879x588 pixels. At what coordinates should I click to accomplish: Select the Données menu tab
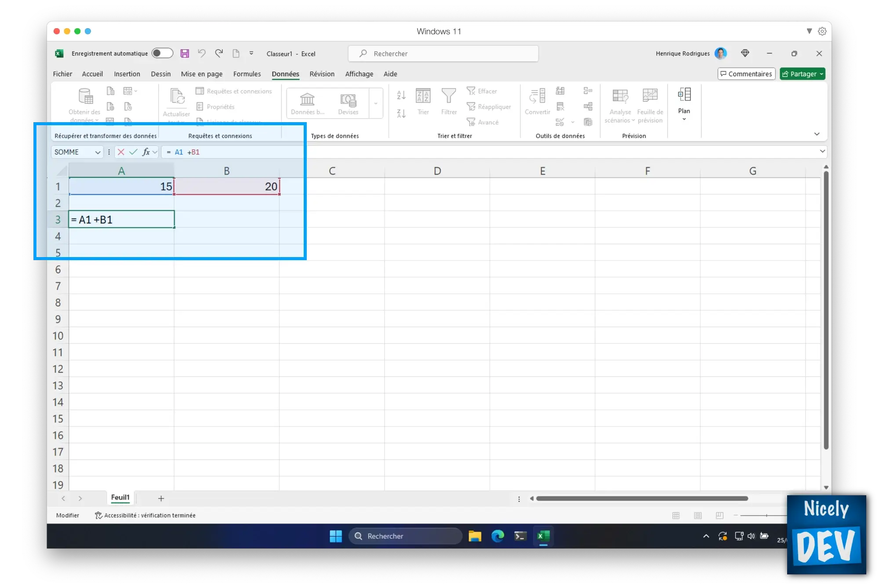pos(285,73)
